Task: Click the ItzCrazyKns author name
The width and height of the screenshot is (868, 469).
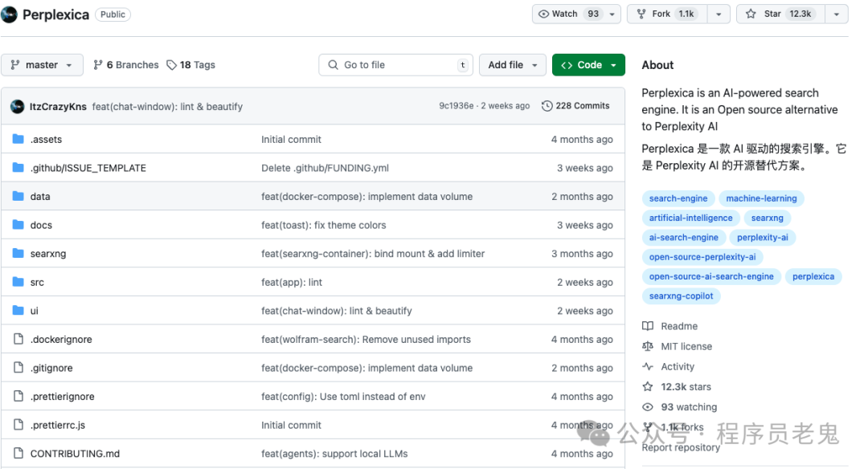Action: (x=58, y=106)
